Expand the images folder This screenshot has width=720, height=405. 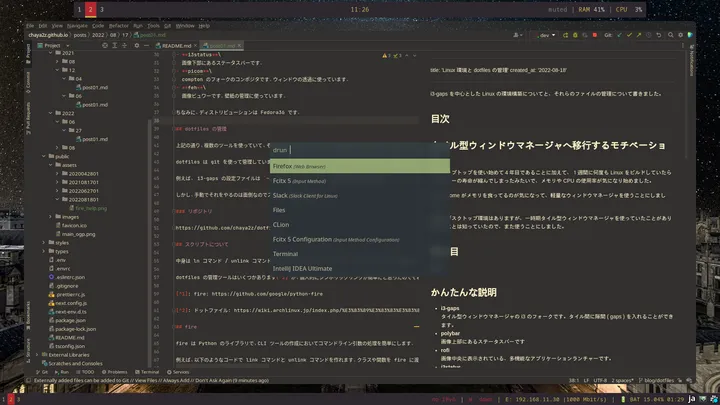pos(51,217)
